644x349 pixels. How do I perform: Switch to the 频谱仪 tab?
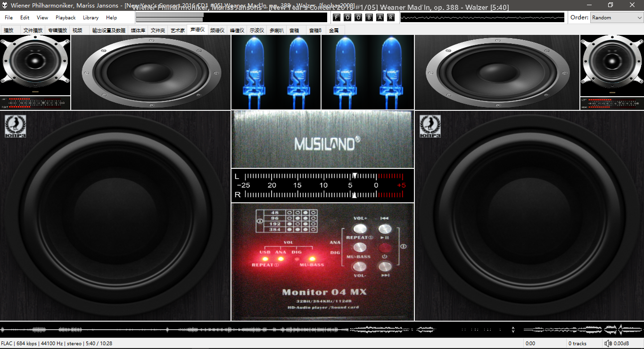point(217,30)
